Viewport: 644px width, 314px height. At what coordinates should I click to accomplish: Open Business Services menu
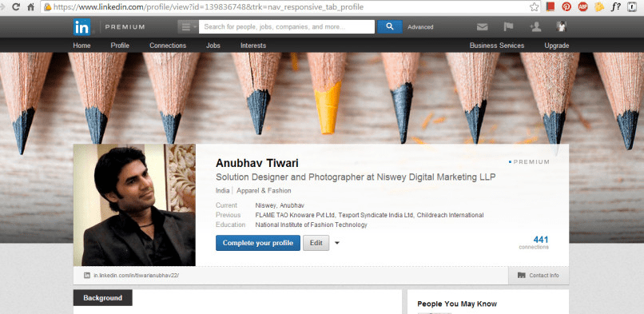(x=497, y=46)
